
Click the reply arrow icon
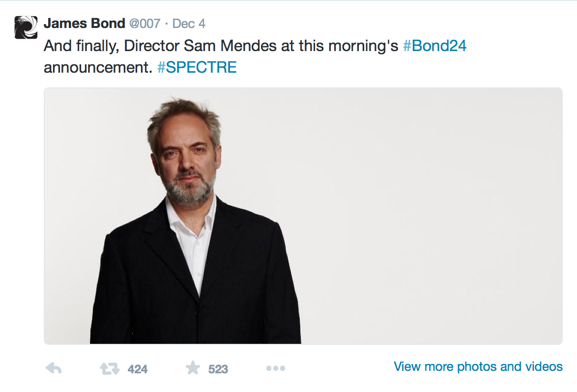pyautogui.click(x=53, y=368)
